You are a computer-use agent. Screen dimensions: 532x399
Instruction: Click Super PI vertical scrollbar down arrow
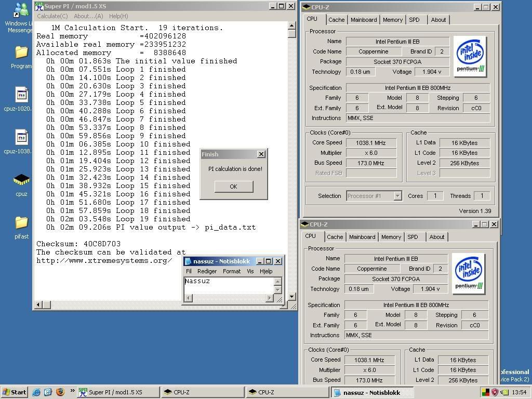pyautogui.click(x=292, y=297)
